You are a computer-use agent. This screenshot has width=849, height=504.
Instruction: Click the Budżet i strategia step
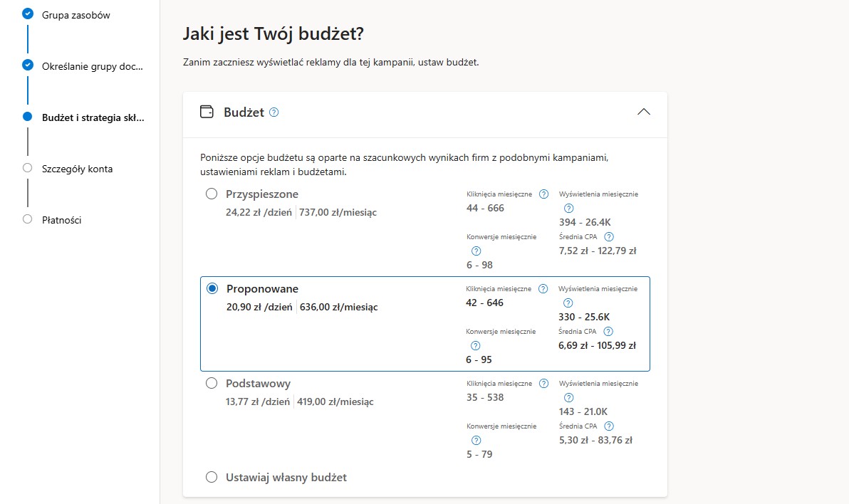point(93,117)
